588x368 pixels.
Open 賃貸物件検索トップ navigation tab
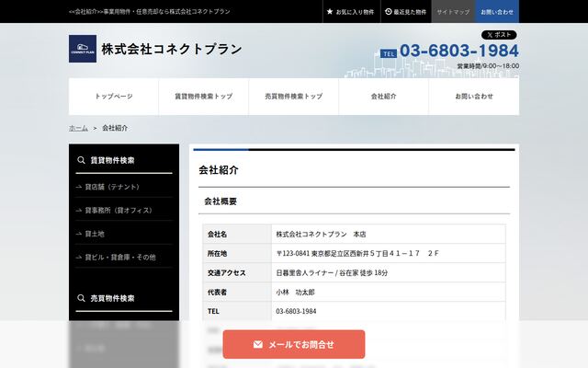(204, 97)
